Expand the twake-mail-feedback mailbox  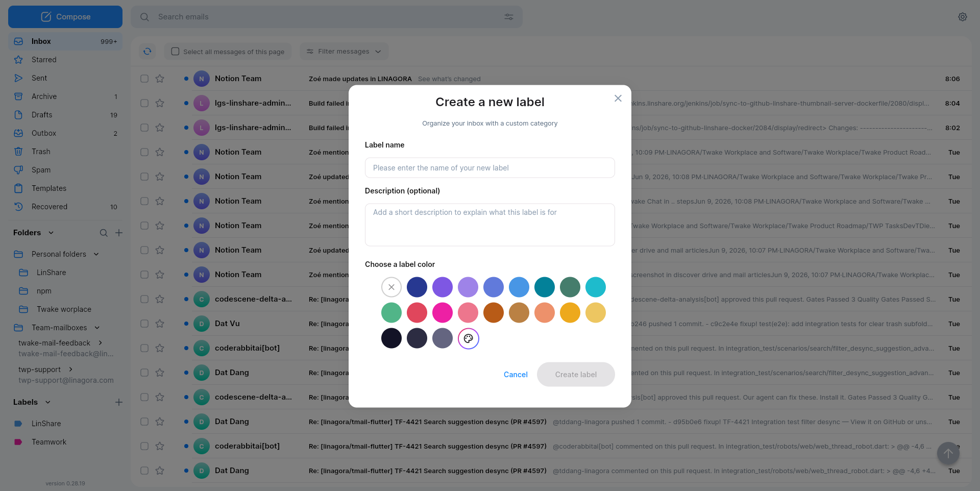(x=101, y=343)
